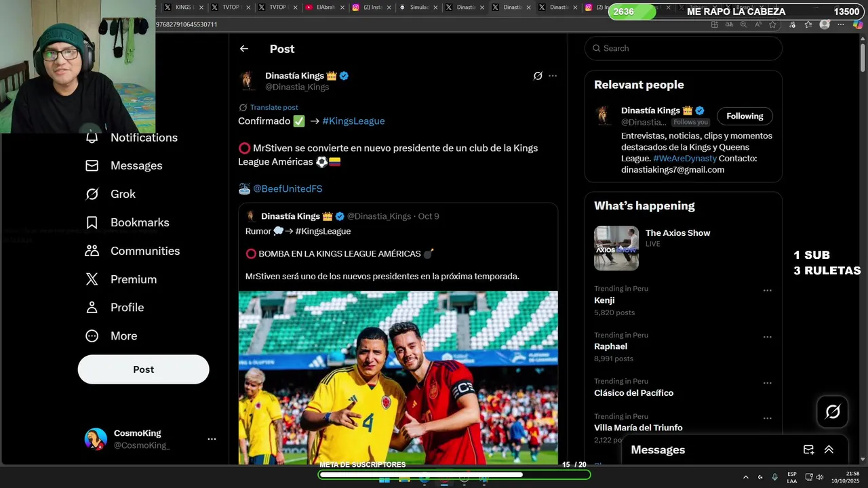Image resolution: width=868 pixels, height=488 pixels.
Task: Click the browser translate icon in address bar
Action: click(729, 24)
